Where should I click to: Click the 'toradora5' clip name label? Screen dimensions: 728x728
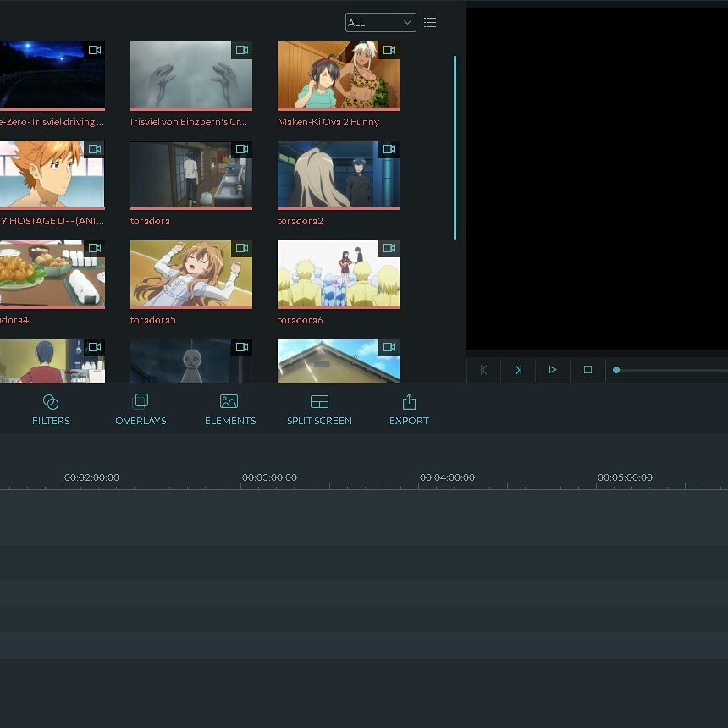[152, 320]
